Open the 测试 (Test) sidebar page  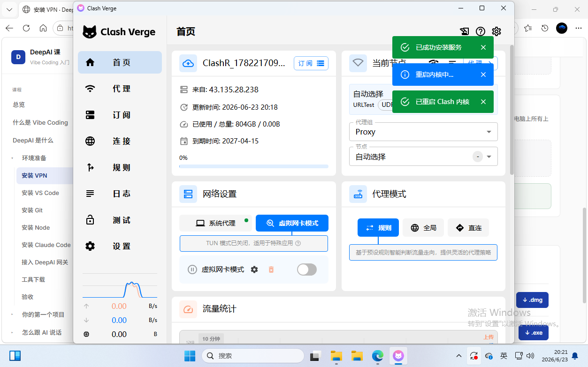(x=120, y=220)
